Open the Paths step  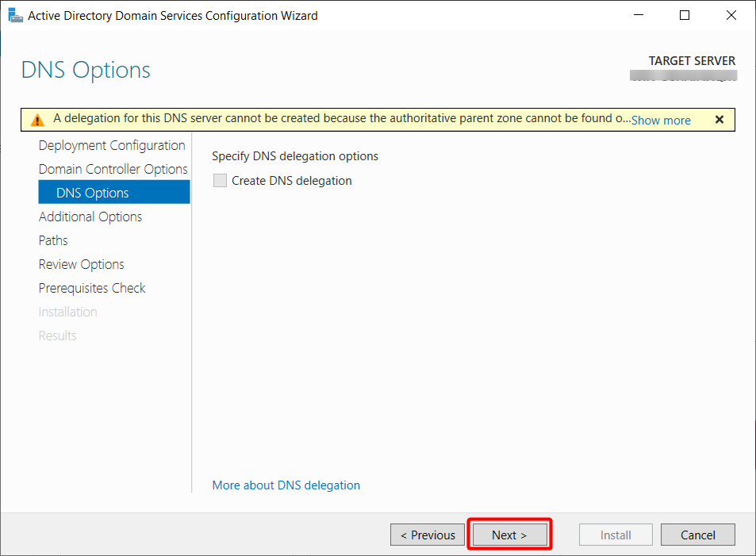[x=53, y=240]
